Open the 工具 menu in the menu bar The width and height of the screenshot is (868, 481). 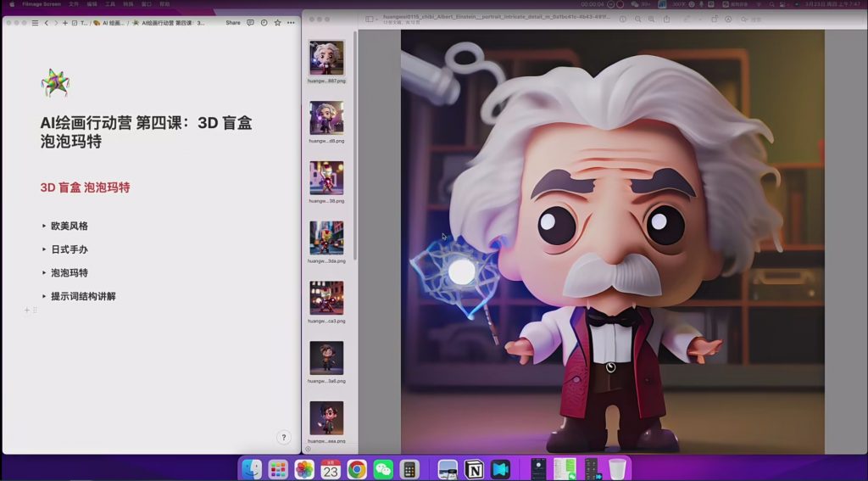110,4
